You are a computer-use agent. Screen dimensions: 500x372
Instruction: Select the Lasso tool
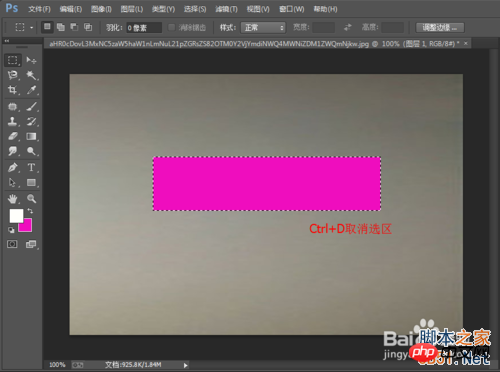click(13, 75)
